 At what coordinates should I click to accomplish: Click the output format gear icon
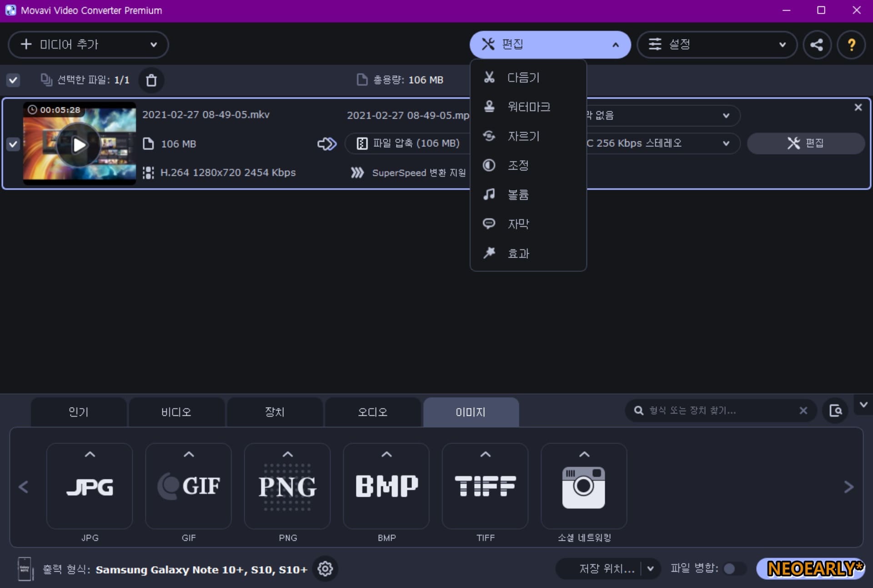coord(325,569)
